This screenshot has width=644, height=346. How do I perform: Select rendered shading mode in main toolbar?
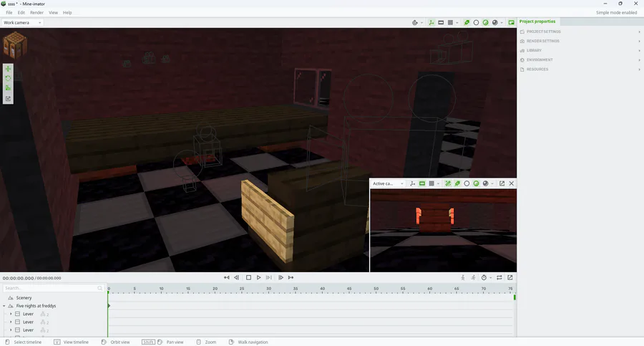point(495,23)
